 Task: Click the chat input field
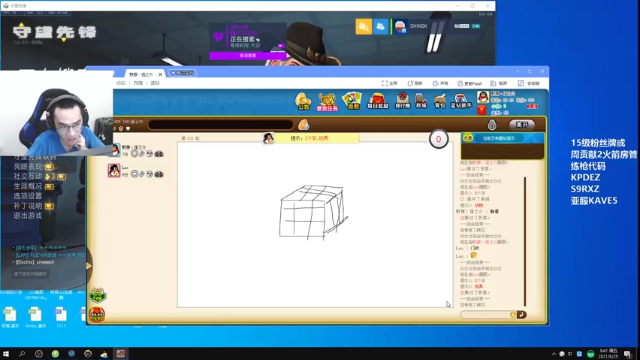pos(485,315)
